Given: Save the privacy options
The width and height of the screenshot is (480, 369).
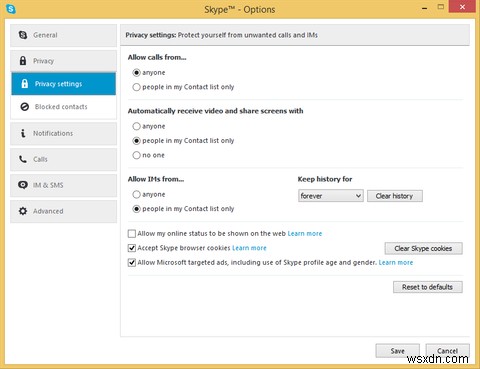Looking at the screenshot, I should [397, 351].
